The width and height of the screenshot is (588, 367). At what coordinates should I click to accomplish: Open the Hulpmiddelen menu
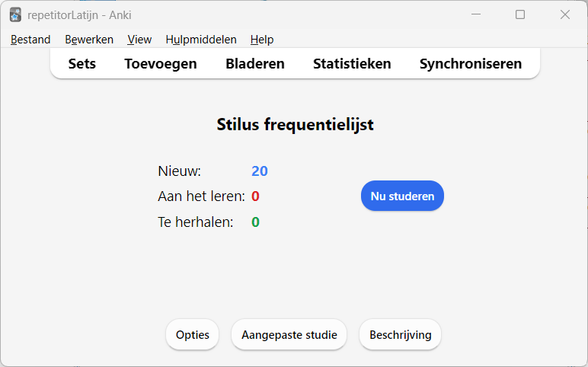point(201,40)
